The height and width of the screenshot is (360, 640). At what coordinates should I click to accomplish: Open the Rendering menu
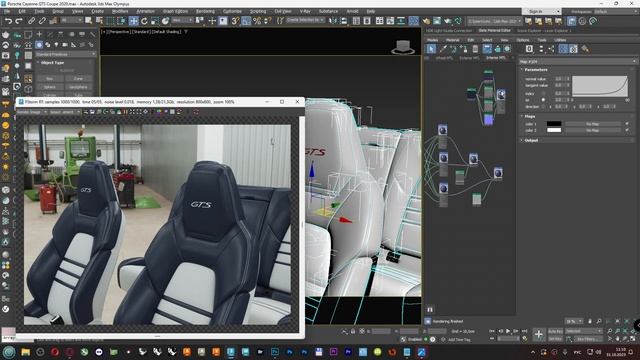[x=205, y=11]
